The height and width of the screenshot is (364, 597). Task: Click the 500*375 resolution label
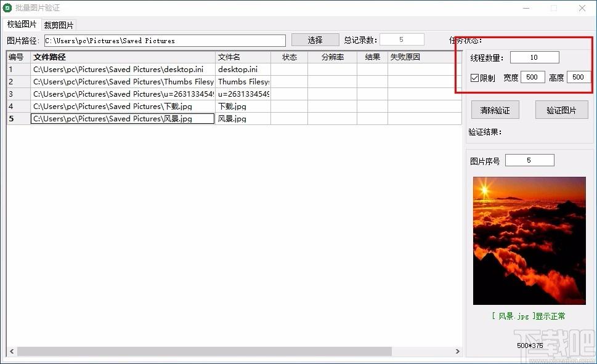530,346
